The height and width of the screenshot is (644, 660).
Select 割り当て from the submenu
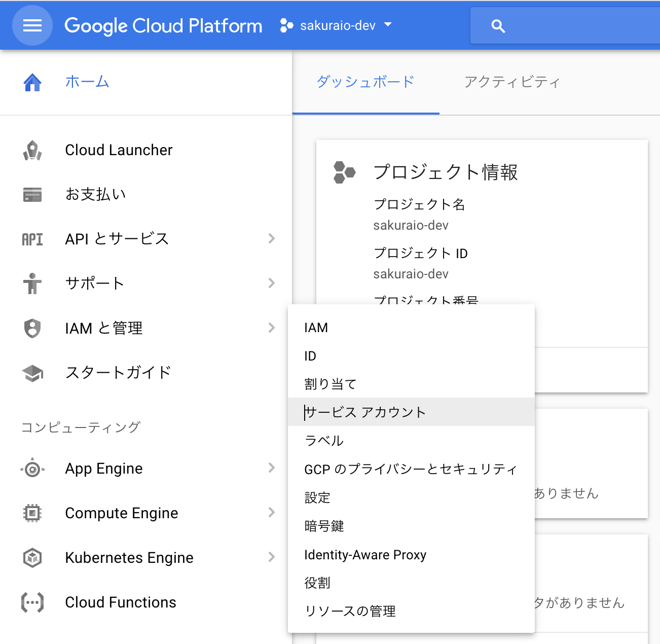point(411,384)
